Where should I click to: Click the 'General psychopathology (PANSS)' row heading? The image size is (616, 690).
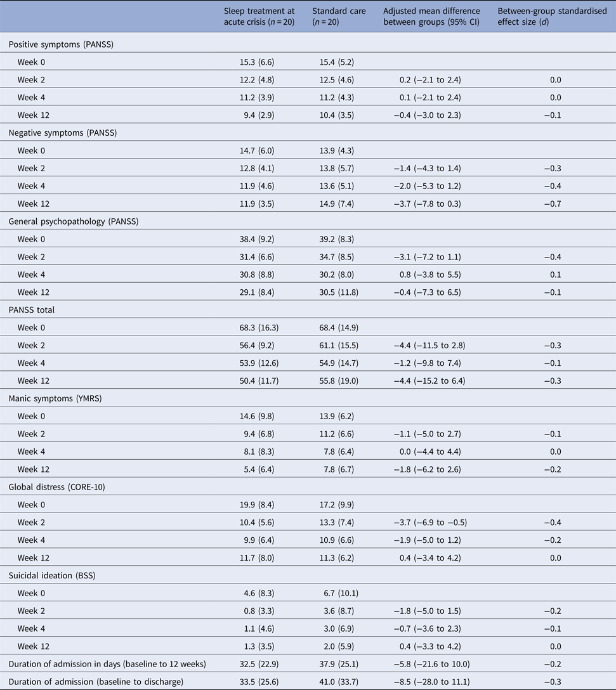tap(74, 221)
